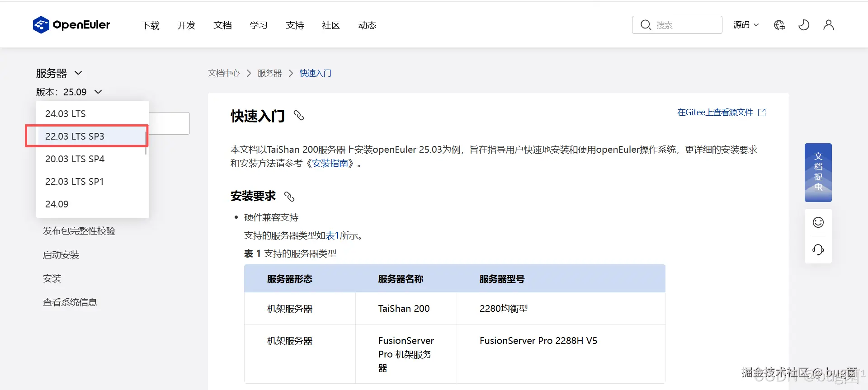Select version 24.09
This screenshot has width=868, height=390.
92,204
